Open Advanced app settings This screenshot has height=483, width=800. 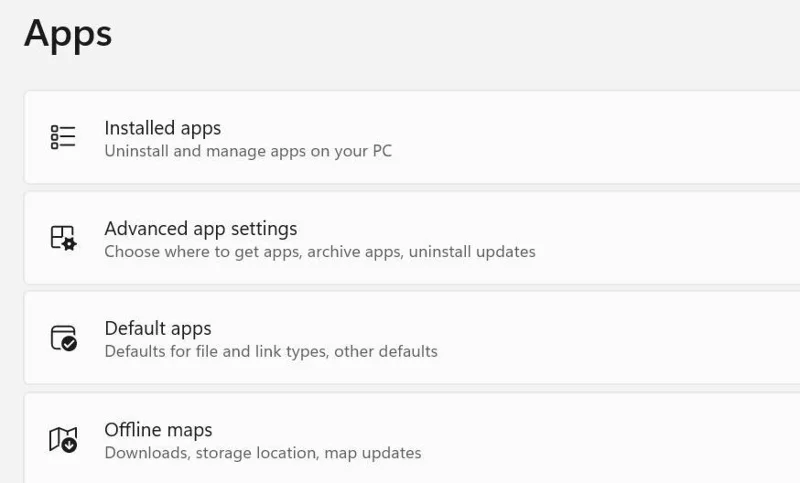[412, 238]
